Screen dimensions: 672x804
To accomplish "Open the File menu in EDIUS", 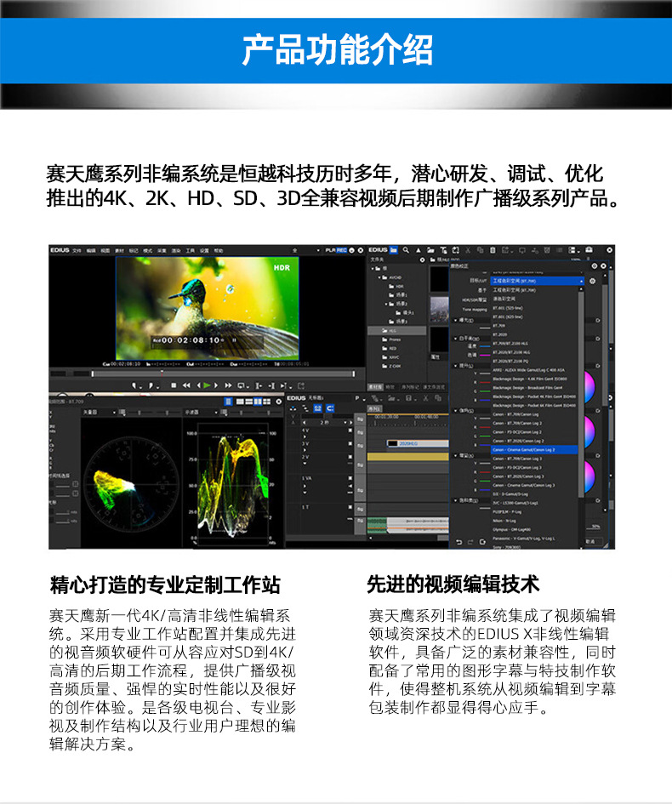I will click(77, 251).
